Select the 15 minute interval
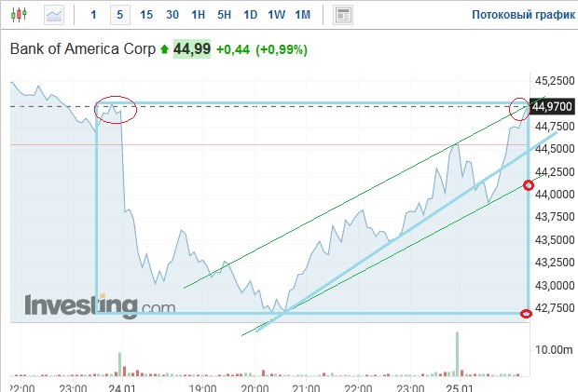The width and height of the screenshot is (578, 392). [x=146, y=15]
